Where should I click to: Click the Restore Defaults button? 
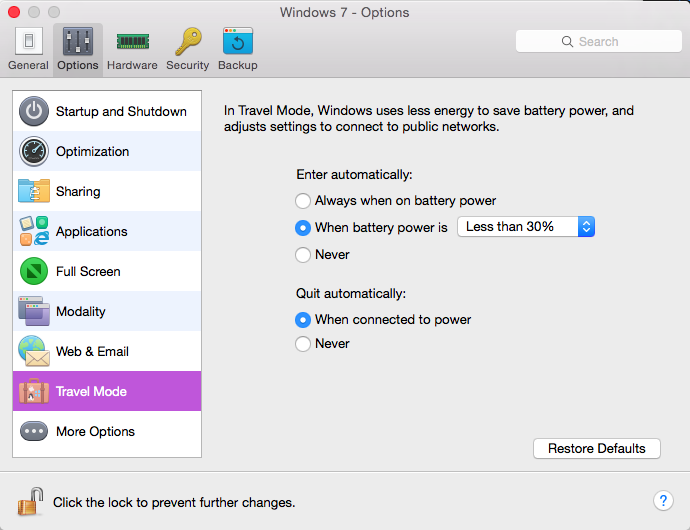point(597,449)
